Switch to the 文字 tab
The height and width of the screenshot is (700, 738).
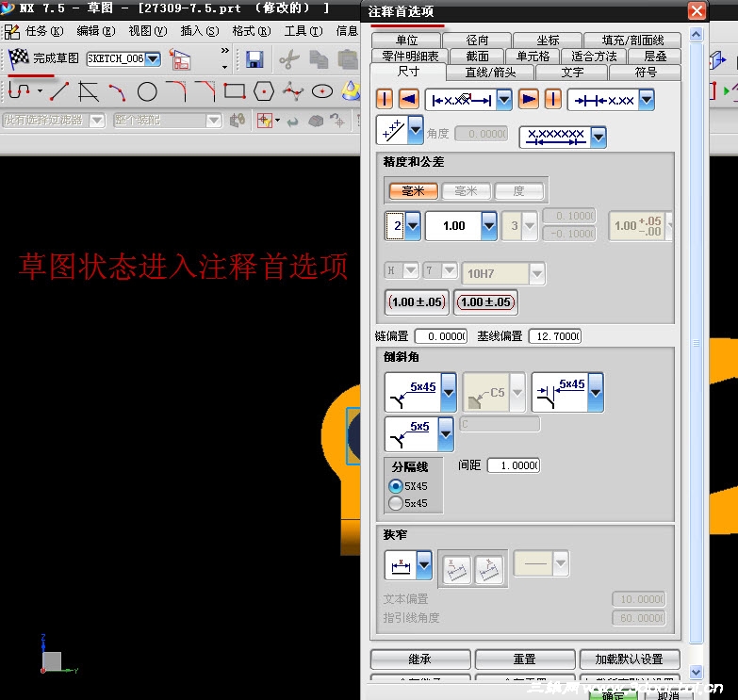(x=572, y=73)
